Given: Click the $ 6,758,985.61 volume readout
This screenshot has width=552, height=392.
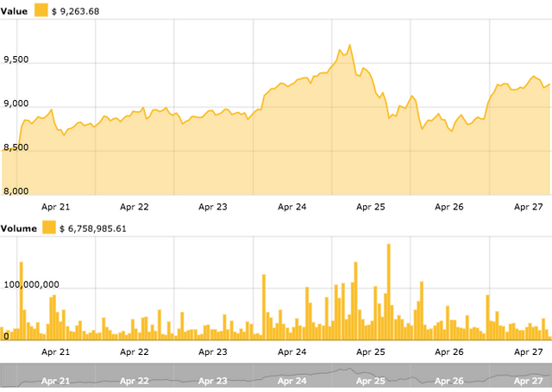Looking at the screenshot, I should [x=93, y=229].
